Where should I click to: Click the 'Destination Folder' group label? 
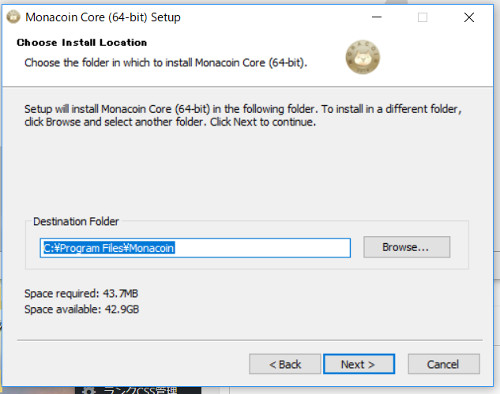click(76, 221)
